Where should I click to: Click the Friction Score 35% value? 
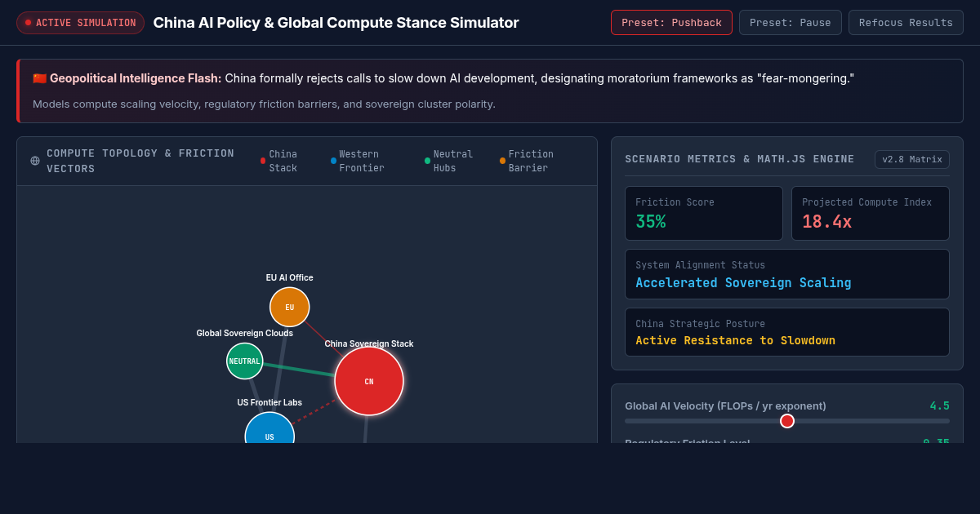tap(651, 222)
